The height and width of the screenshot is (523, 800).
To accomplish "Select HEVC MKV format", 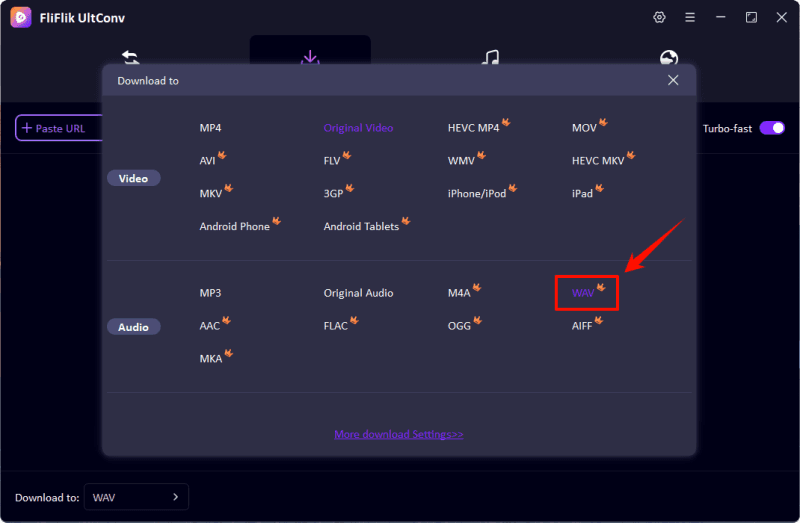I will [x=598, y=161].
